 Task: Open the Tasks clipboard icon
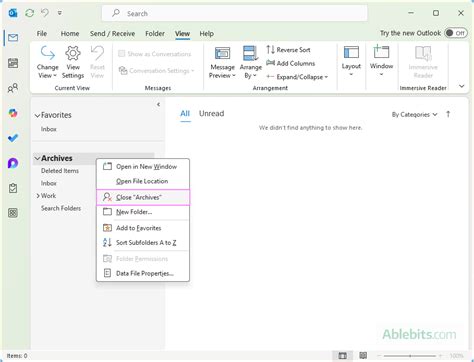[13, 188]
